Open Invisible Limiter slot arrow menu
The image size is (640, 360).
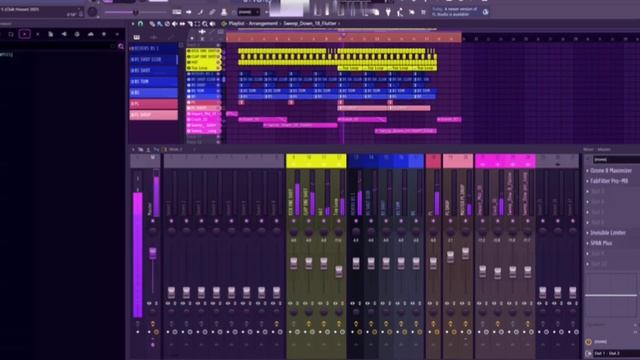pos(588,233)
